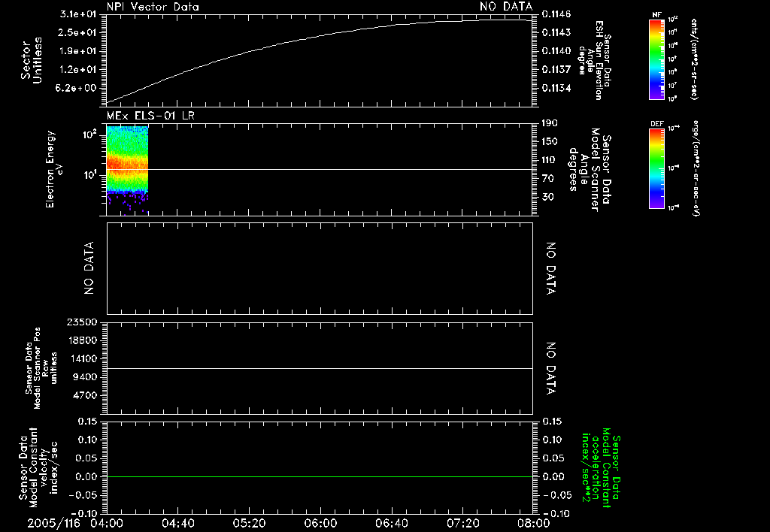Click the cnts/(cm**2-sr-sec) unit label
770x532 pixels.
click(694, 59)
